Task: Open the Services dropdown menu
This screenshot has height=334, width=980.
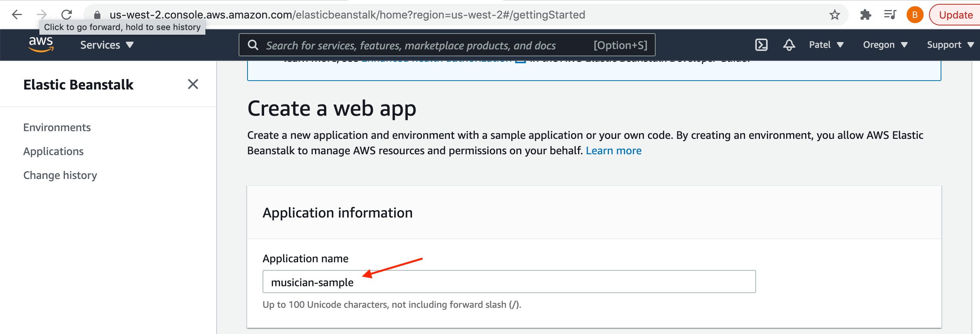Action: pos(107,45)
